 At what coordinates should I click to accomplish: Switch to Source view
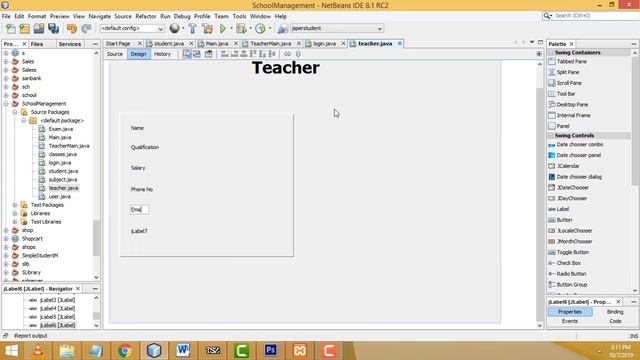pyautogui.click(x=115, y=54)
